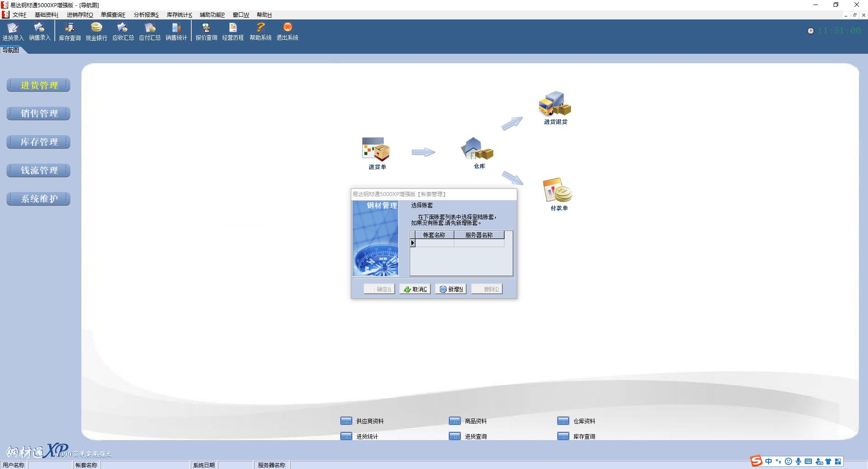Click the 供应商资料 link
Screen dimensions: 868x469
coord(369,421)
